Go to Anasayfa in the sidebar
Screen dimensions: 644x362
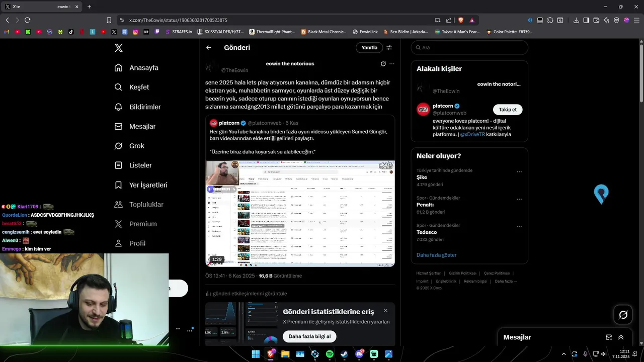pos(136,68)
